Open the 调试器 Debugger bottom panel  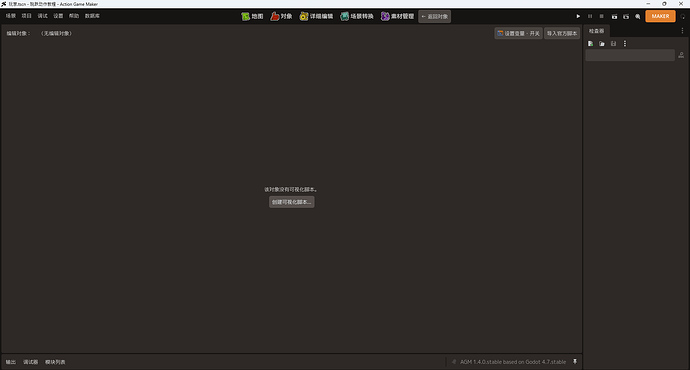pos(30,362)
